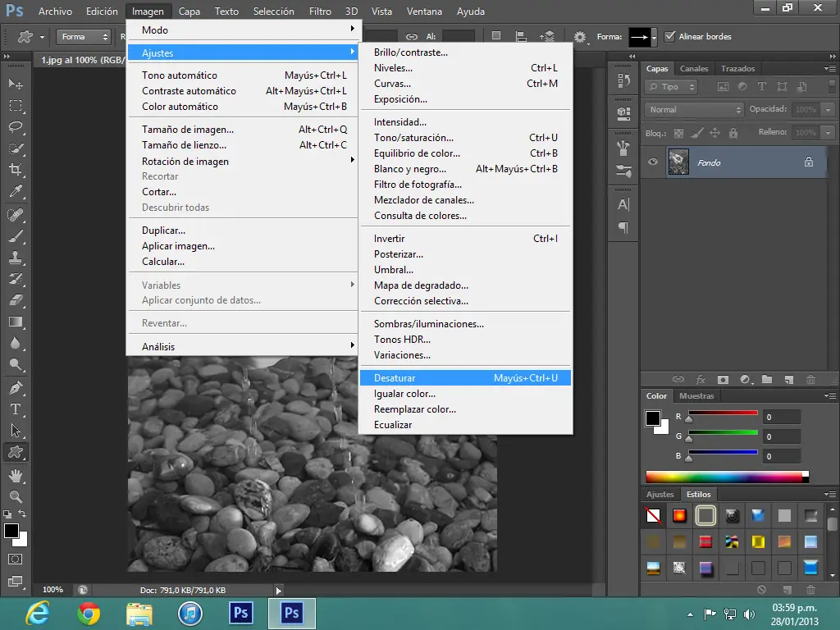This screenshot has height=630, width=840.
Task: Select the Zoom tool
Action: [x=16, y=496]
